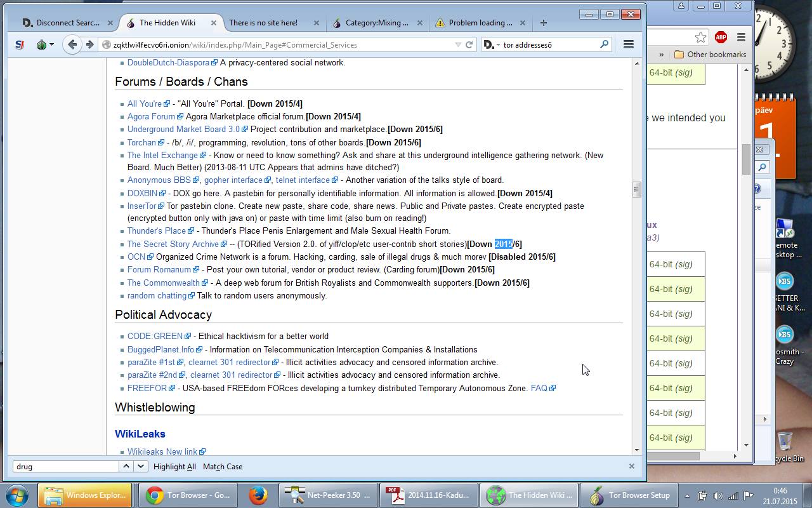Click the find bar input with 'drug'
The height and width of the screenshot is (508, 812).
click(x=66, y=467)
